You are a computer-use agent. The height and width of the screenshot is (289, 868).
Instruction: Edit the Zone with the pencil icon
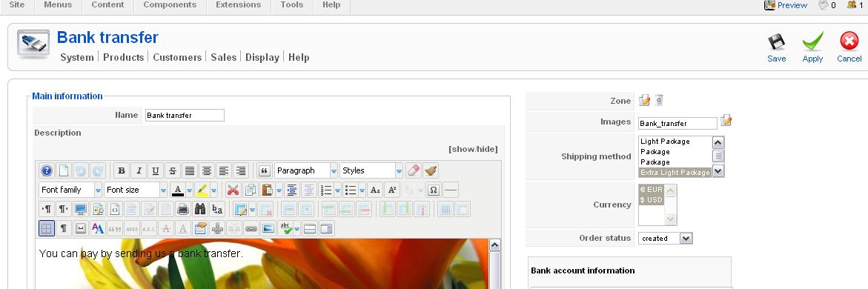[x=644, y=100]
